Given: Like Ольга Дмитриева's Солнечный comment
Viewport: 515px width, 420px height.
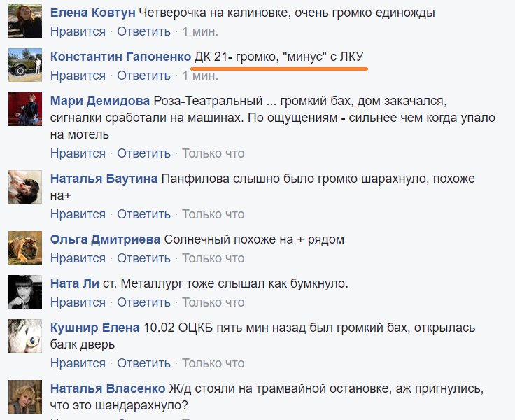Looking at the screenshot, I should tap(78, 258).
